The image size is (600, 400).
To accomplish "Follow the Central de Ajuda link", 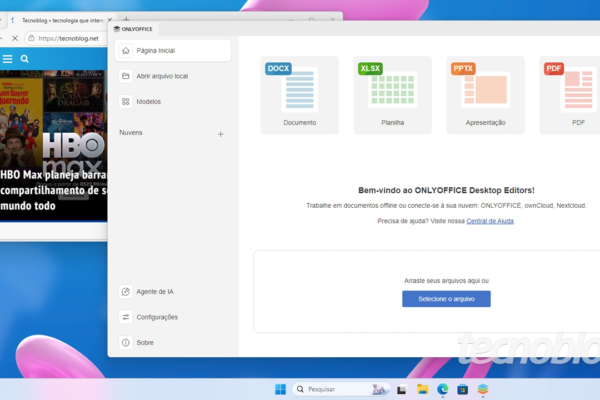I will point(490,220).
